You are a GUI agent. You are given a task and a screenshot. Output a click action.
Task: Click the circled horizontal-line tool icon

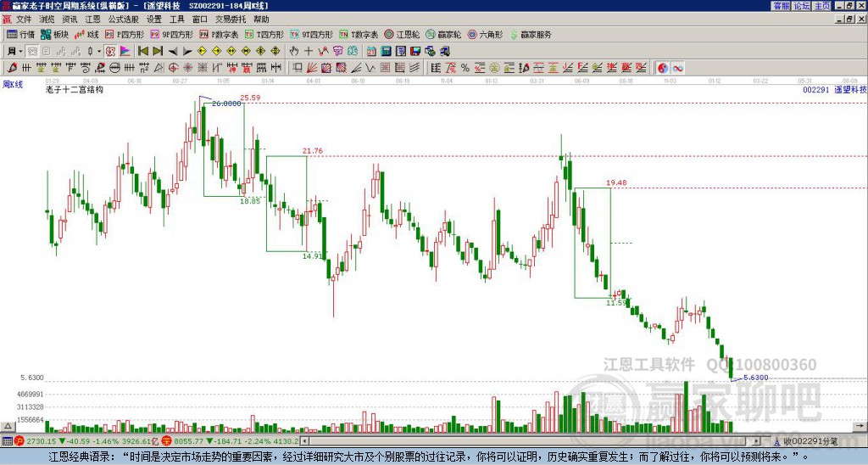[x=114, y=68]
